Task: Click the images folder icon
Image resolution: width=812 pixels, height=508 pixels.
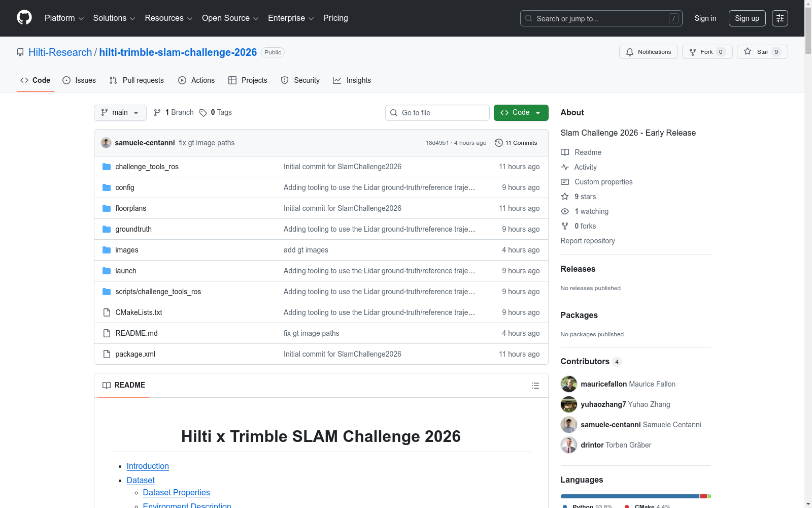Action: [x=107, y=250]
